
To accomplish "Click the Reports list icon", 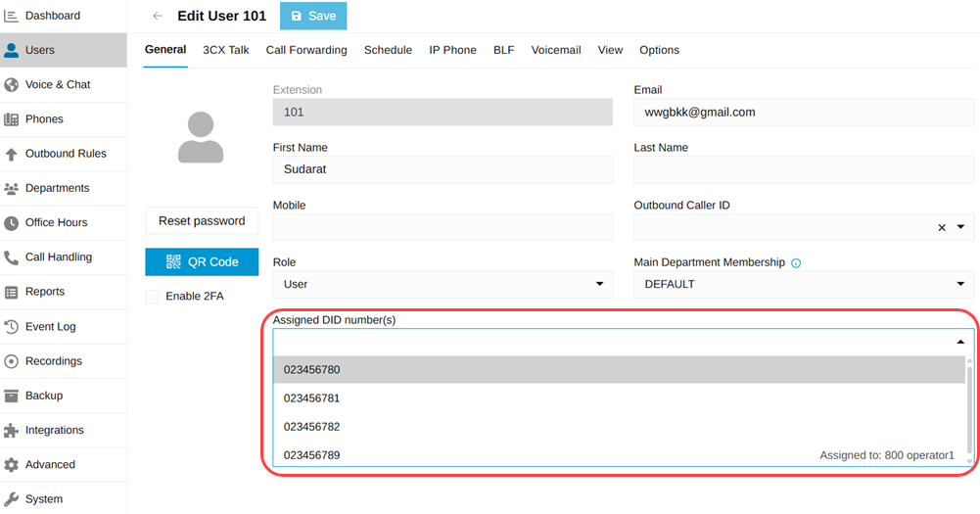I will (11, 292).
